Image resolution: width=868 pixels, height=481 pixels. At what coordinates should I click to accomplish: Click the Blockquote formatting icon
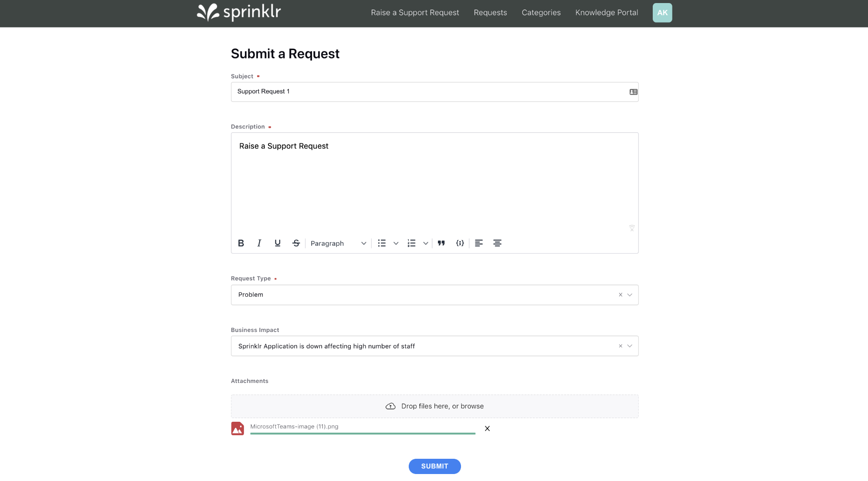pos(441,243)
